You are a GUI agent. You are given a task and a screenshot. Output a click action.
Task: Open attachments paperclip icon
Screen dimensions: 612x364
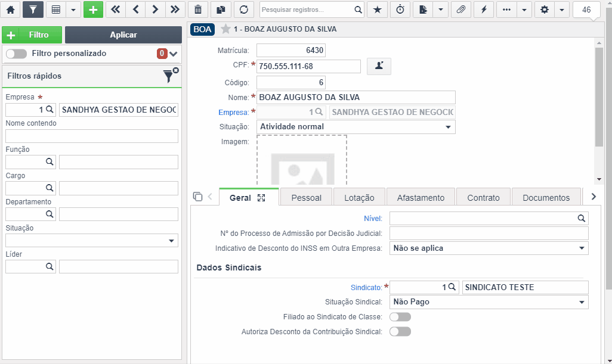point(461,10)
